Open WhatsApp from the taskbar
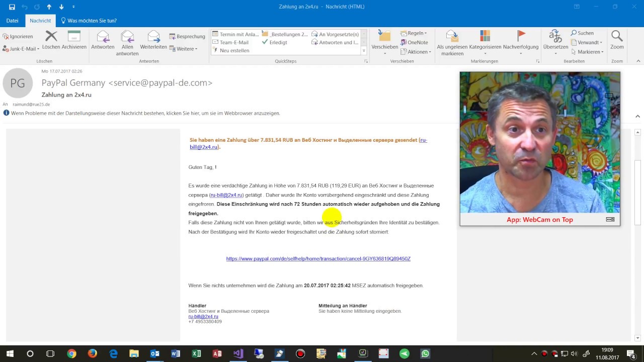The width and height of the screenshot is (644, 362). pos(426,353)
